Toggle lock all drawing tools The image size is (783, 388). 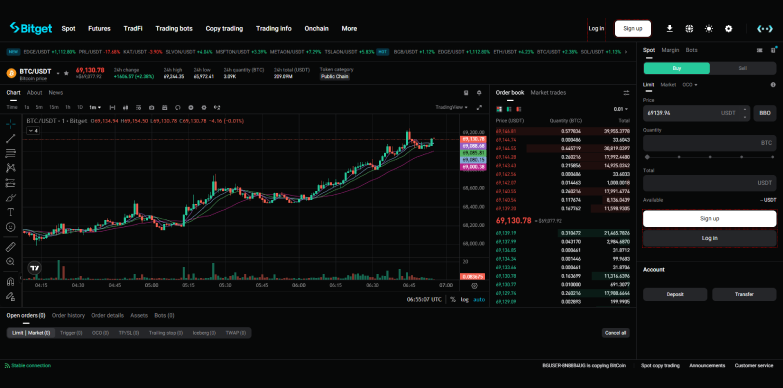coord(10,296)
